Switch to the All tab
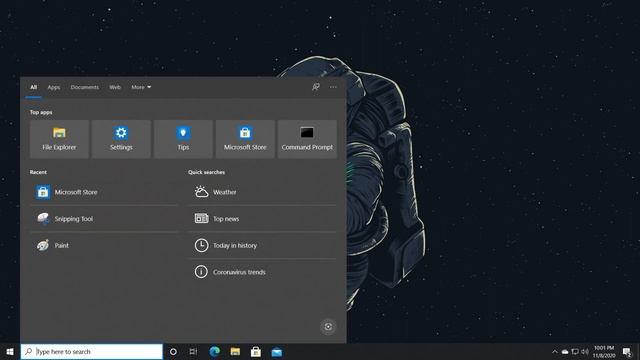Image resolution: width=640 pixels, height=360 pixels. point(33,87)
